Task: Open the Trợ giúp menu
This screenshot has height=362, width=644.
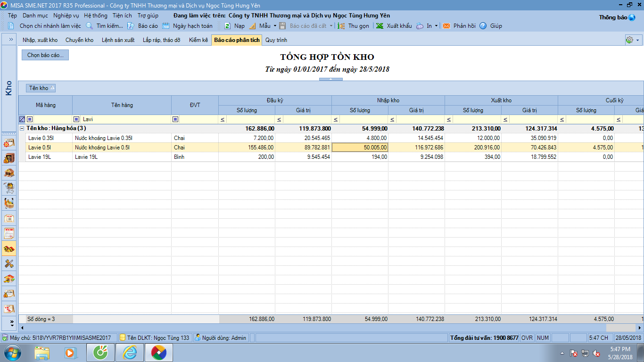Action: click(x=148, y=16)
